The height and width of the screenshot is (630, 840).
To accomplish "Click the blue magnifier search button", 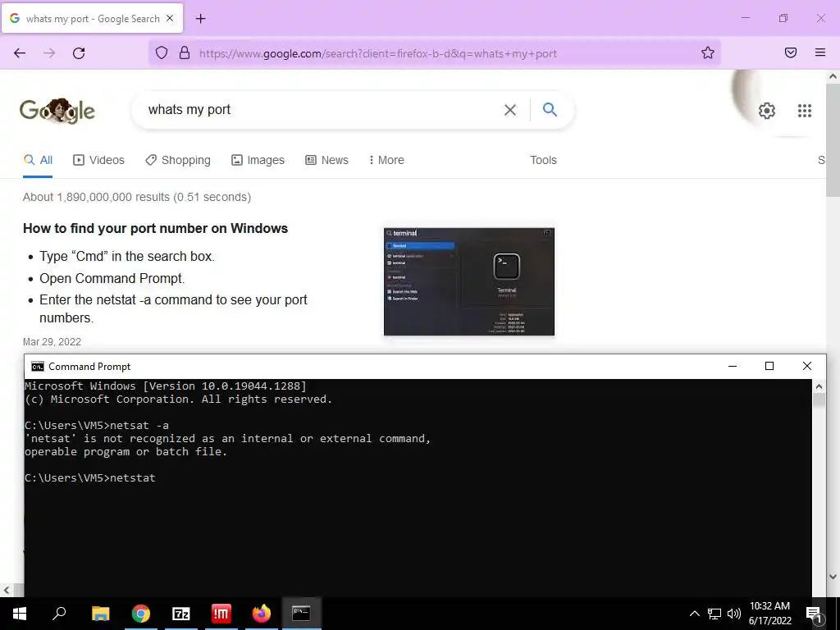I will click(550, 110).
